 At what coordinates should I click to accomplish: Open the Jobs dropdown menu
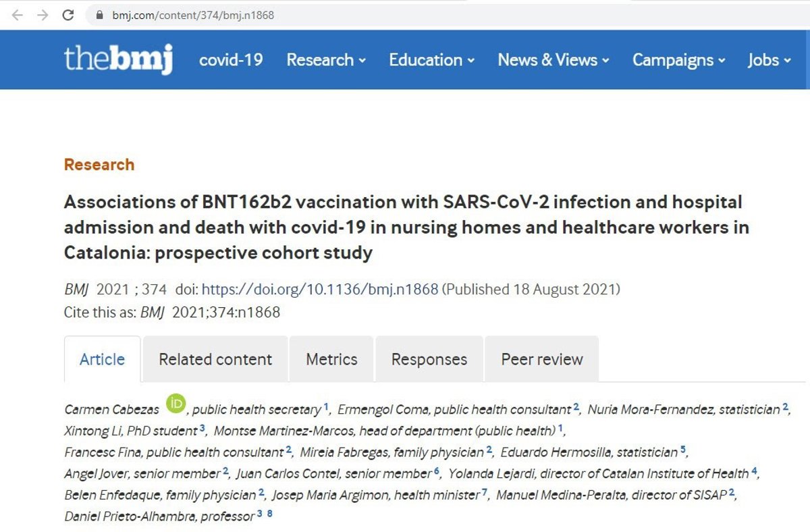[769, 60]
